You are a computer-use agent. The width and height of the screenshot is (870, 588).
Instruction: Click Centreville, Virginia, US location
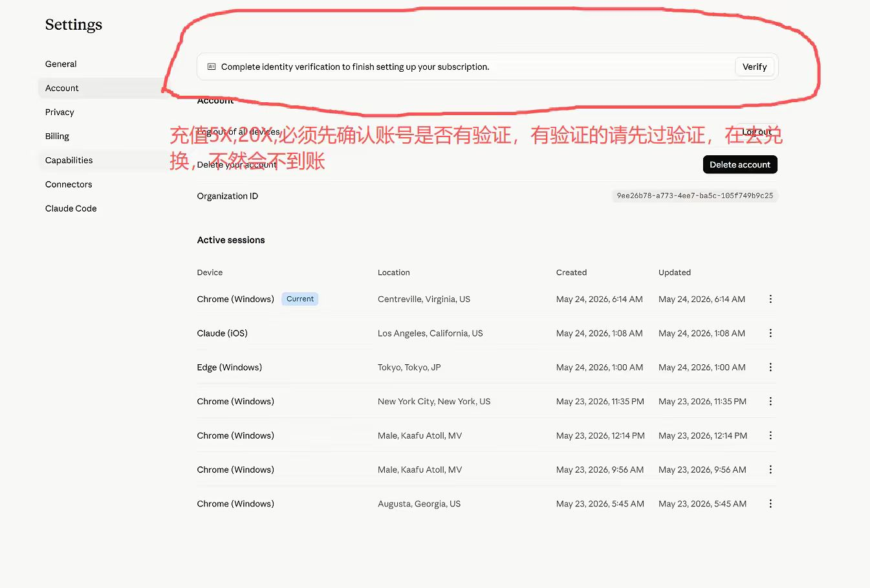[x=424, y=299]
